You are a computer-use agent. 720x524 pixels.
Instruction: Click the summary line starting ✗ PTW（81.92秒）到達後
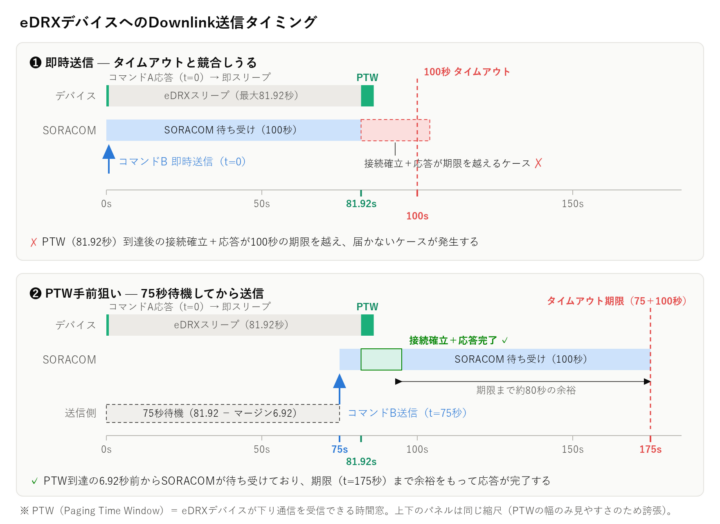(254, 242)
